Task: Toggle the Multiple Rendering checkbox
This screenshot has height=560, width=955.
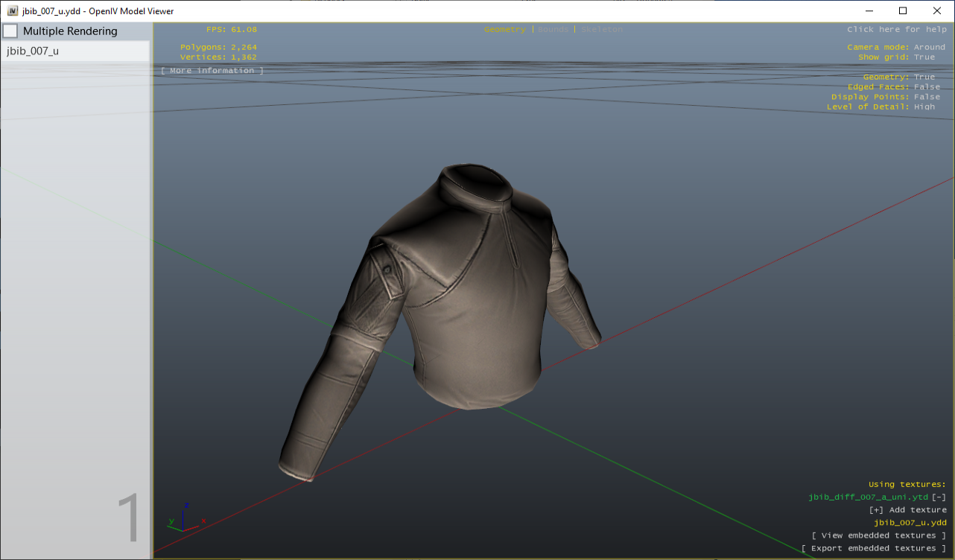Action: tap(10, 31)
